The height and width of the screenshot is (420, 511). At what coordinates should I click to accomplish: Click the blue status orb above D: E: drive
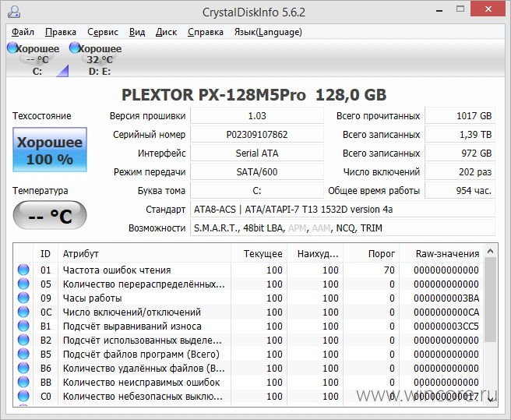(75, 48)
